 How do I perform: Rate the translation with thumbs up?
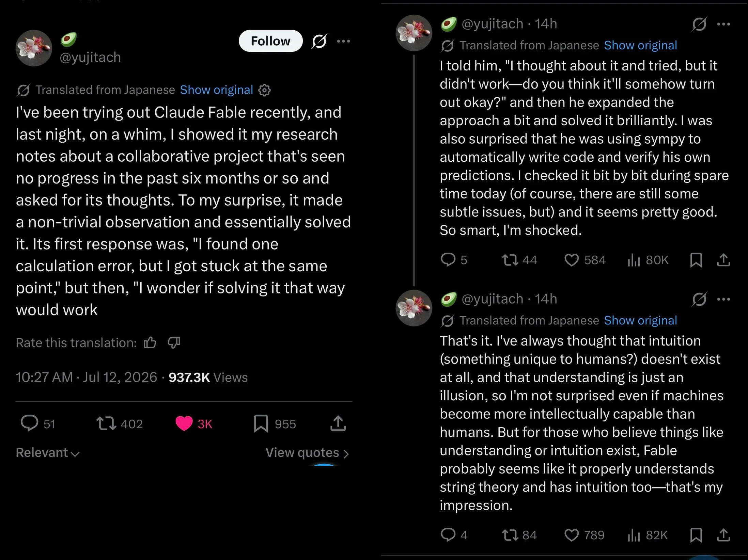(150, 342)
